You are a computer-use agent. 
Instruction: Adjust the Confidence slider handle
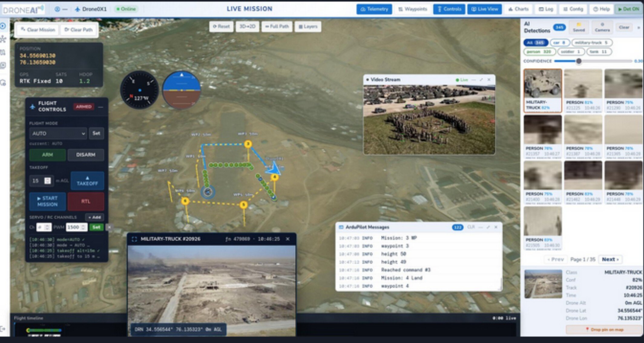click(579, 61)
